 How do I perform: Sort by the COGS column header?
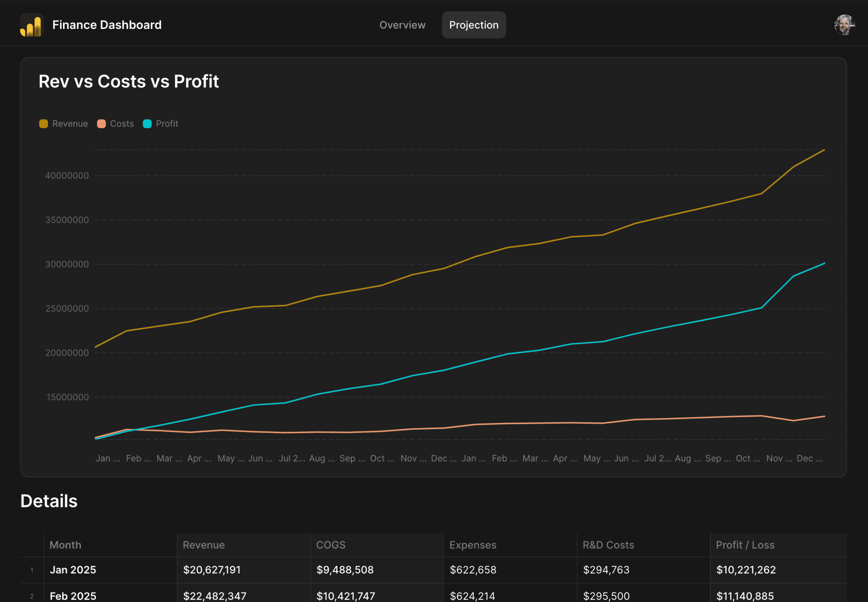click(377, 545)
